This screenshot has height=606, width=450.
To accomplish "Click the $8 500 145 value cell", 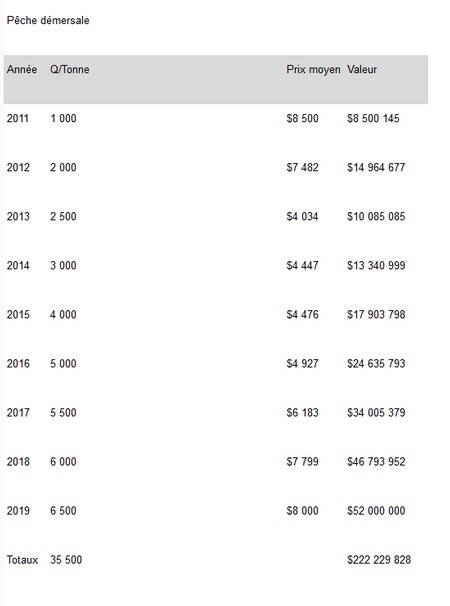I will [373, 118].
